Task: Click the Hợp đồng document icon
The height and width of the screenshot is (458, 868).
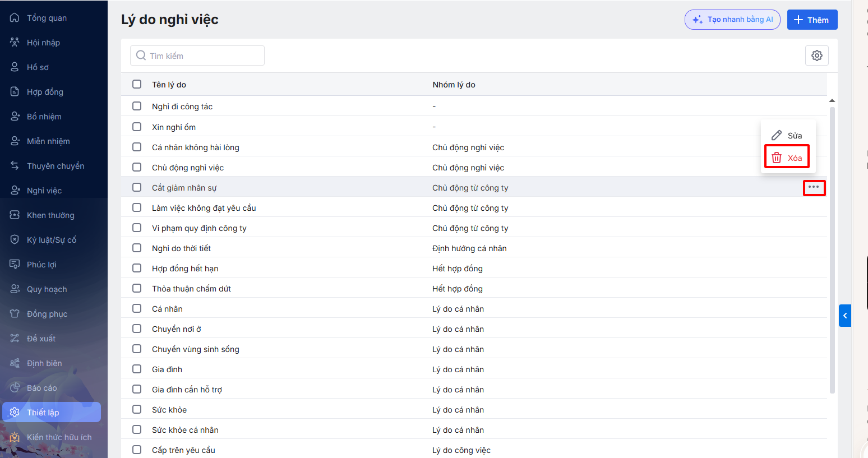Action: pyautogui.click(x=15, y=92)
